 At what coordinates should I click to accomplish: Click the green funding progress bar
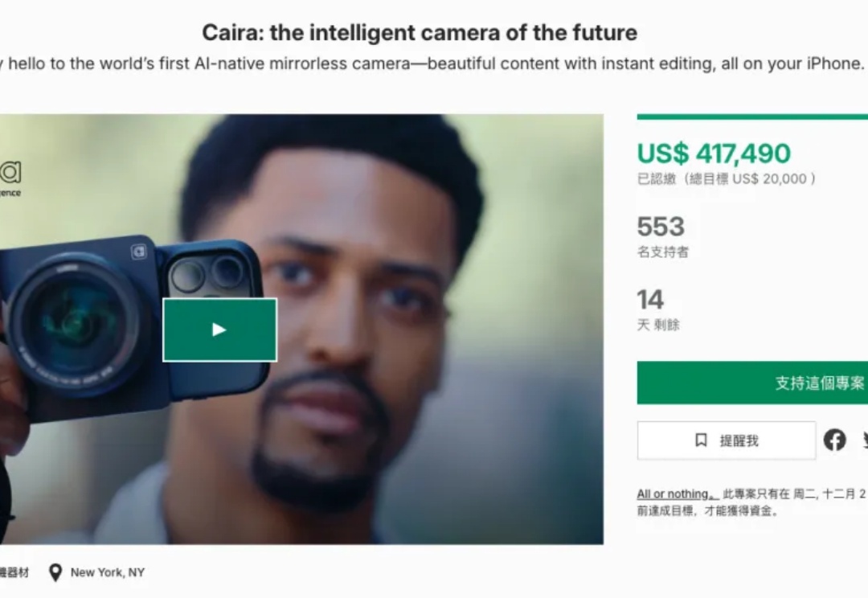(x=752, y=117)
